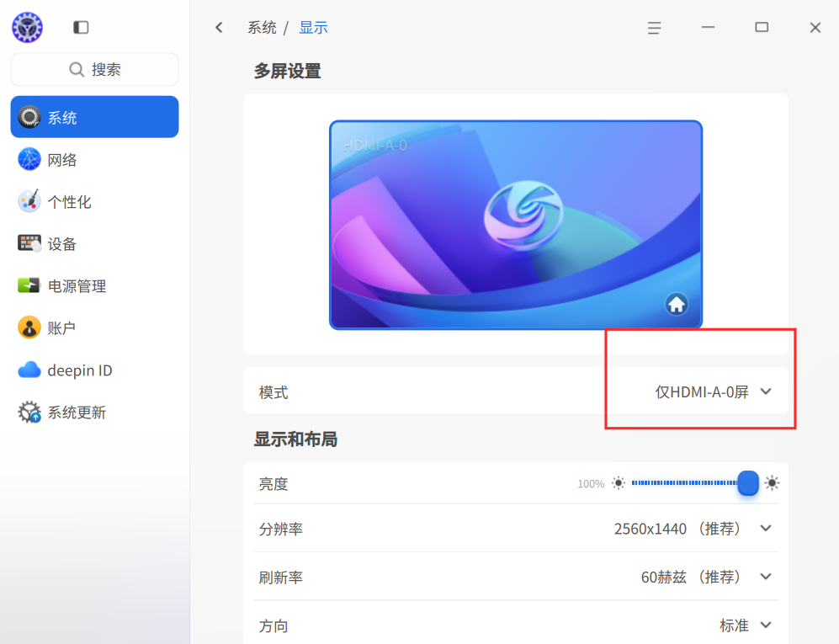Click the home icon on the monitor preview
The image size is (839, 644).
coord(677,304)
